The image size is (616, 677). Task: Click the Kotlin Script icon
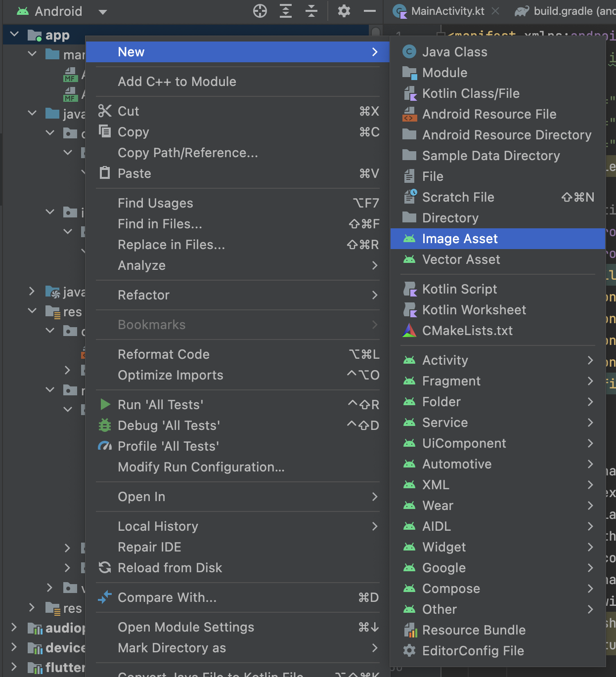tap(410, 289)
